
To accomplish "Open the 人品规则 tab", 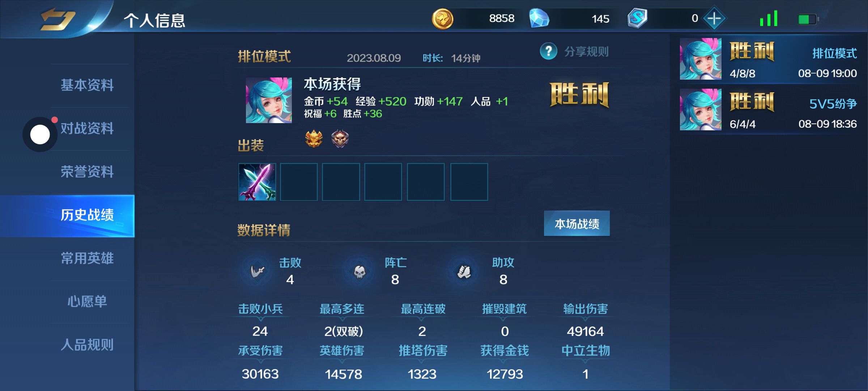I will 87,345.
